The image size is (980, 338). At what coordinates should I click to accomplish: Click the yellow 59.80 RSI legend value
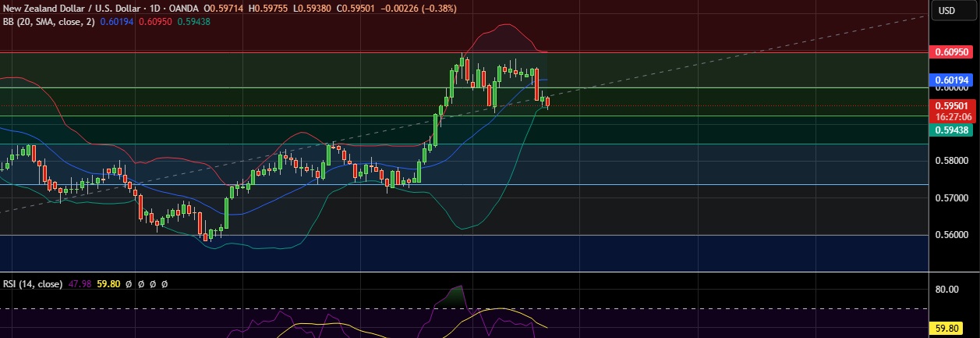(108, 284)
